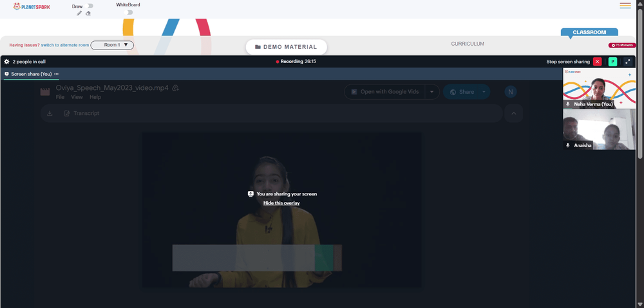Open the DEMO MATERIAL tab

click(x=287, y=47)
